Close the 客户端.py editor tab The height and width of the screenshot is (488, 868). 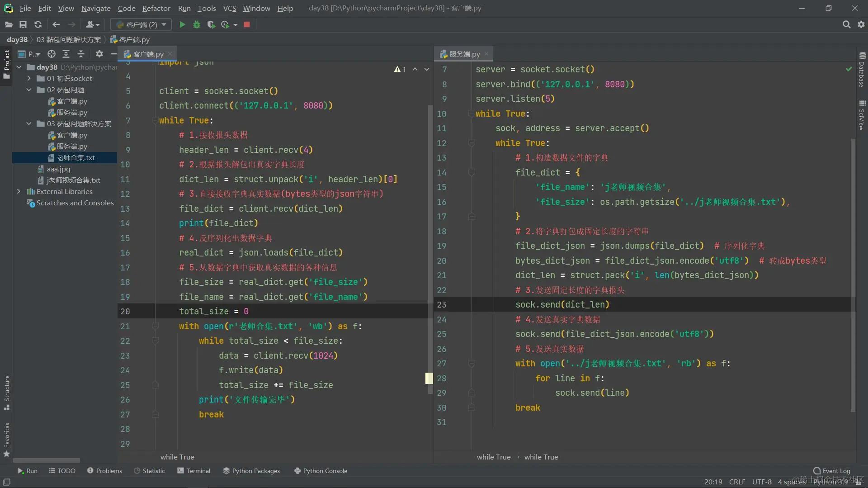170,54
